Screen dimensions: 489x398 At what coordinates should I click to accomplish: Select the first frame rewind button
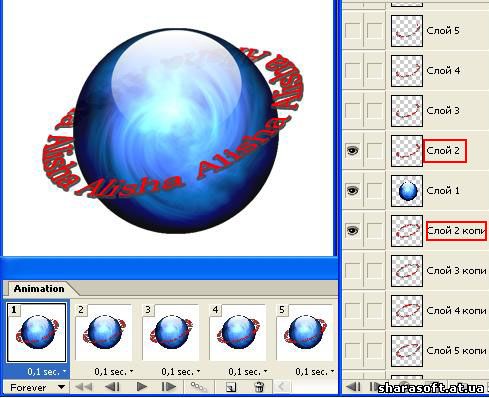[x=84, y=387]
